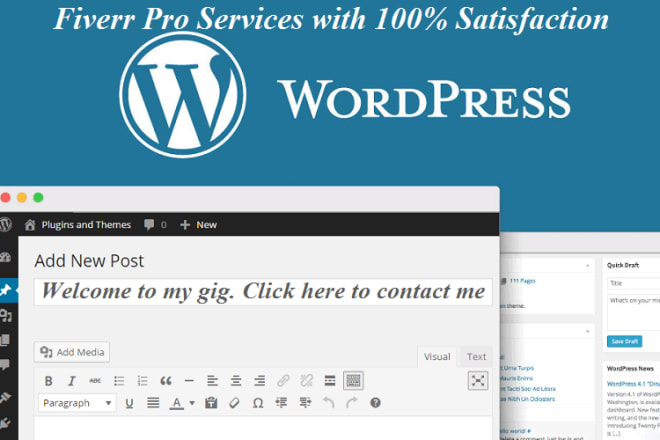
Task: Open the comments bubble in admin bar
Action: click(155, 225)
